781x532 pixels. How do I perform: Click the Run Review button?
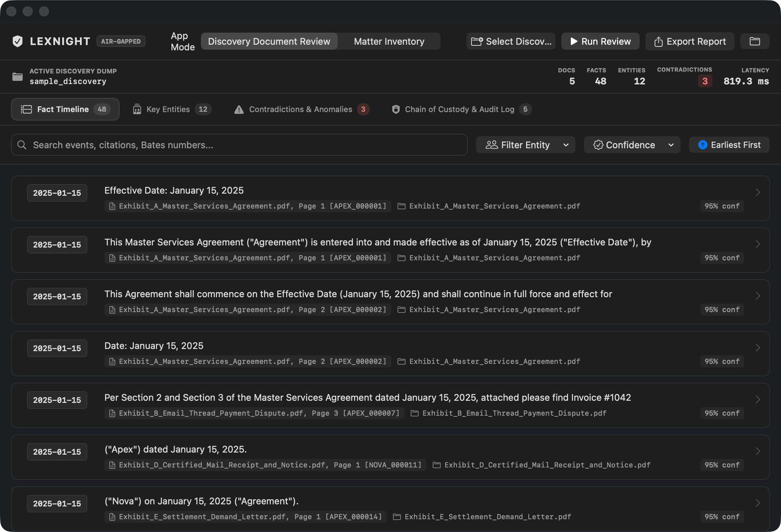(x=600, y=41)
